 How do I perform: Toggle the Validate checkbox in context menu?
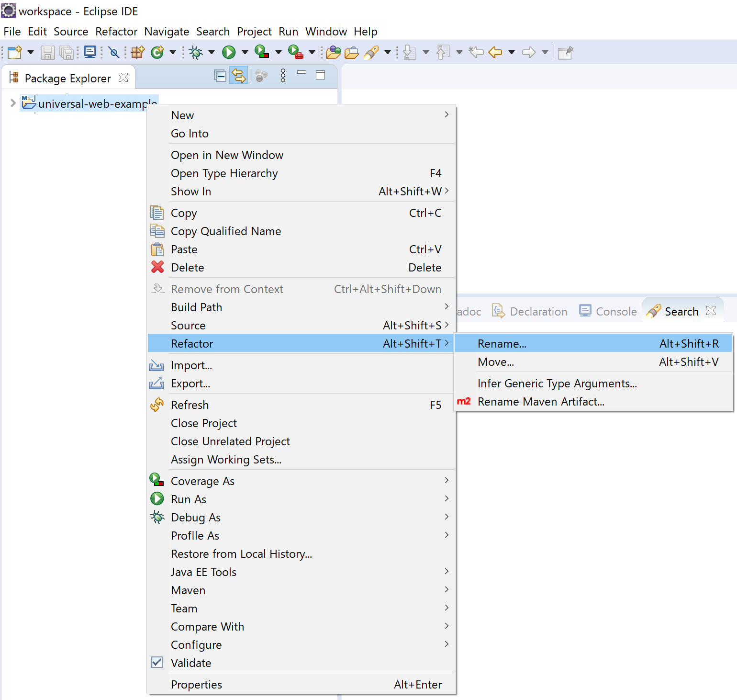[157, 662]
